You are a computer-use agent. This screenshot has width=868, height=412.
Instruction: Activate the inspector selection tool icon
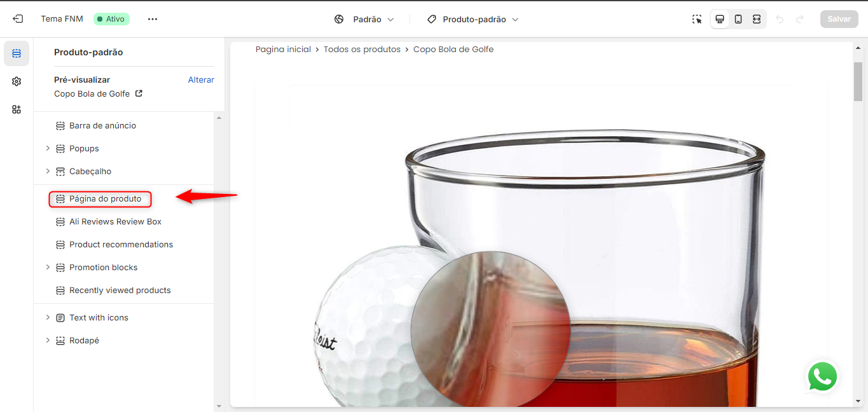coord(698,19)
